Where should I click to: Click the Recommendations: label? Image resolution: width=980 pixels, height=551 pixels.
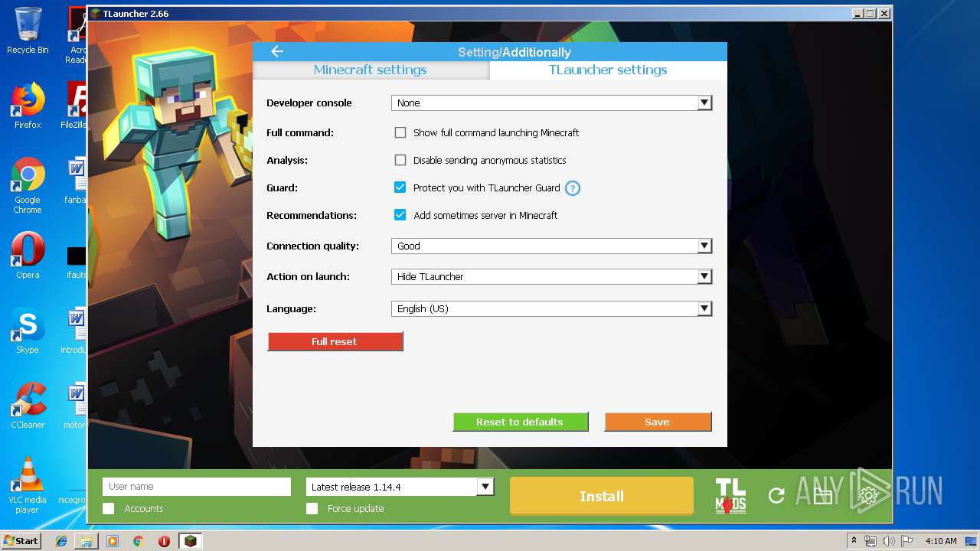pos(312,215)
